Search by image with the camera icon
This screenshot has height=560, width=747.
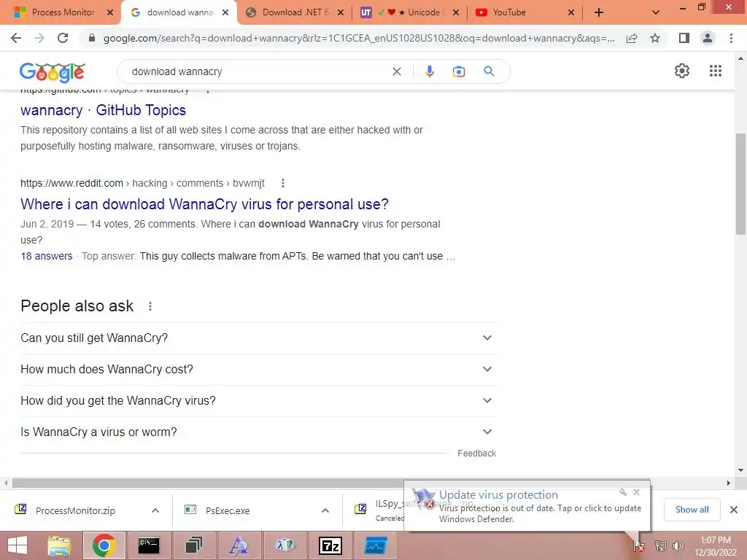tap(458, 71)
